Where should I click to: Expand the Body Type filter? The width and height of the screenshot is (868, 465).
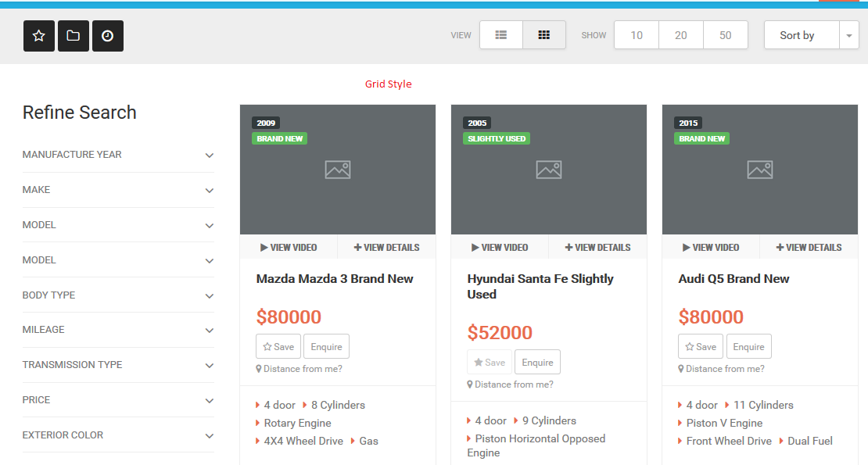click(x=118, y=295)
